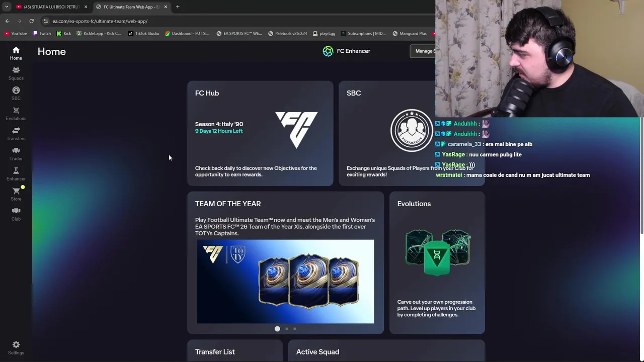Open the playit.gg bookmark

pos(324,34)
